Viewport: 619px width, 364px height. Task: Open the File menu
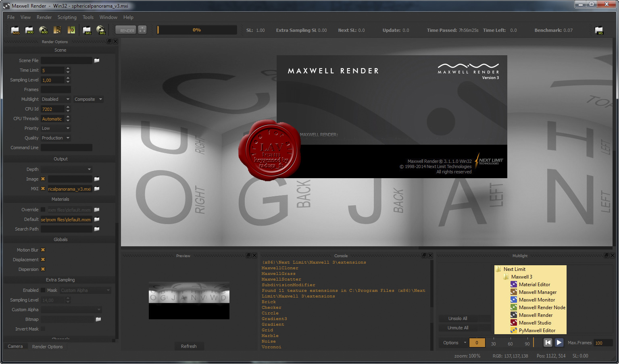tap(11, 17)
